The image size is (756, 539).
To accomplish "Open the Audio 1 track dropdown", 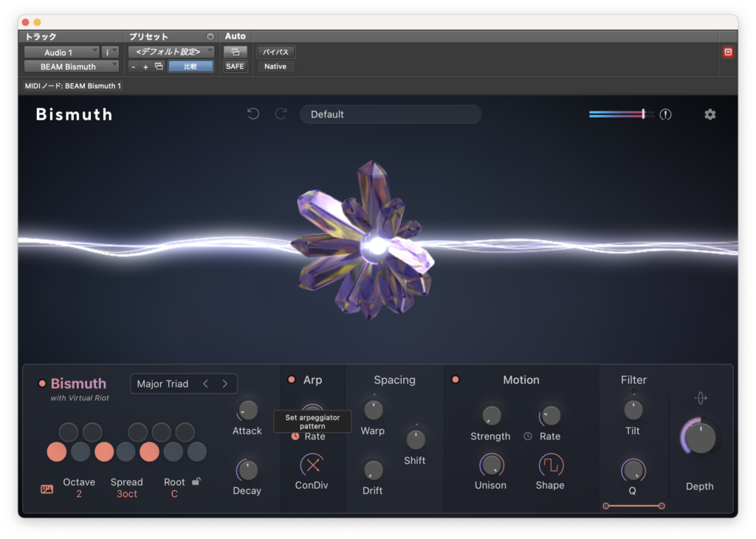I will point(62,52).
